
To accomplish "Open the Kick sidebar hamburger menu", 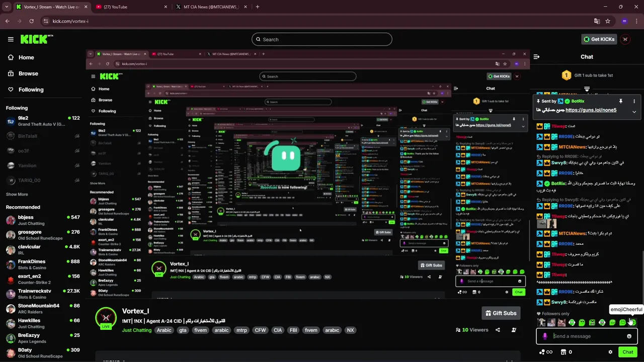I will (x=11, y=39).
